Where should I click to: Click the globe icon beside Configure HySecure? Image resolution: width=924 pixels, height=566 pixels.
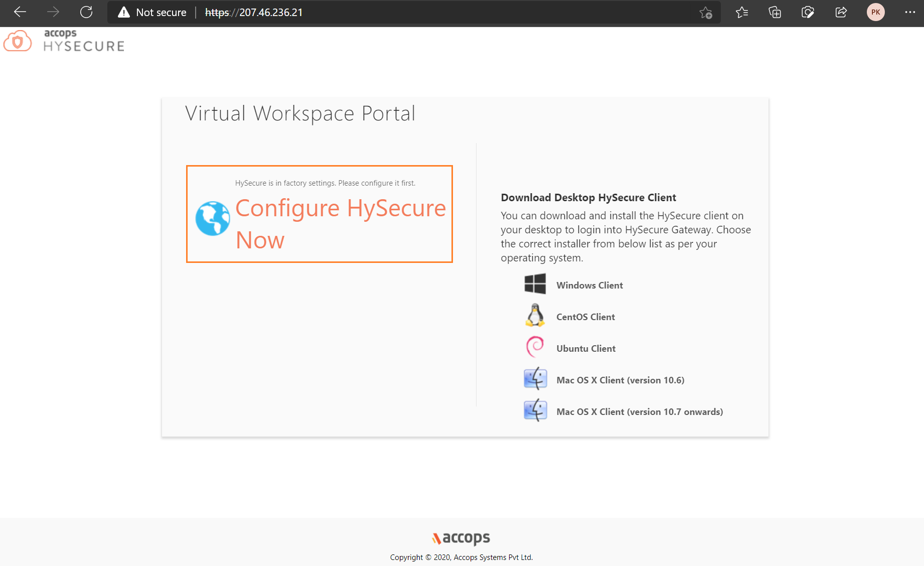click(213, 218)
